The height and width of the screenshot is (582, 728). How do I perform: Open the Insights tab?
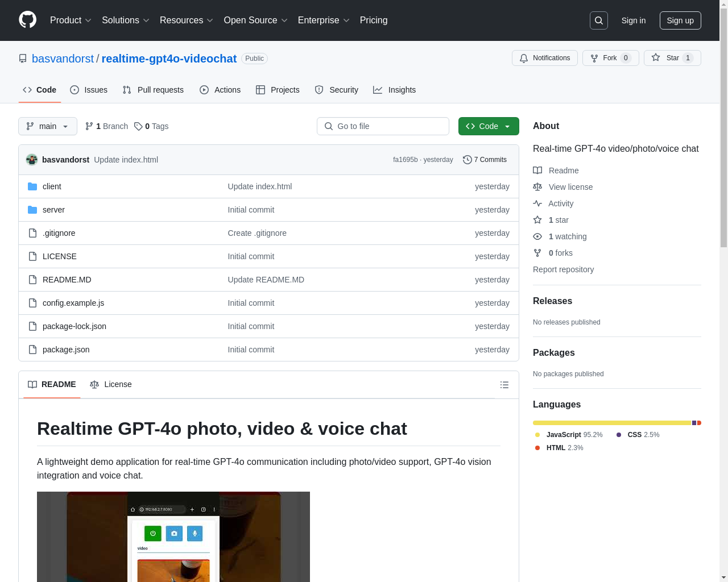[x=395, y=90]
